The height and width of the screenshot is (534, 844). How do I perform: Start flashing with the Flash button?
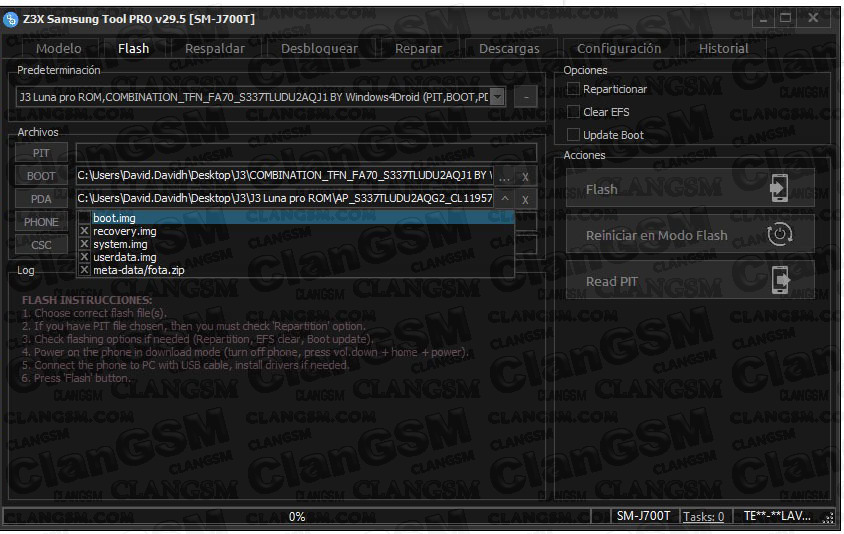coord(690,188)
